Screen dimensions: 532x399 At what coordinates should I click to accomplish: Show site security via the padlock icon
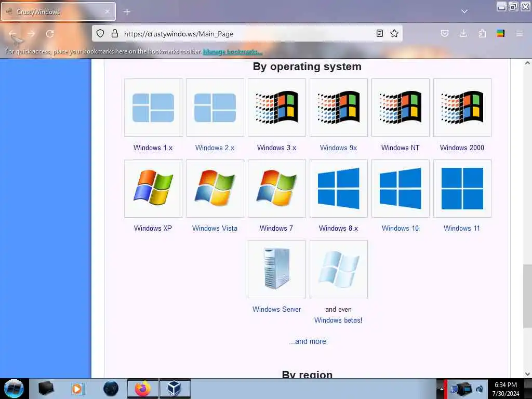115,33
